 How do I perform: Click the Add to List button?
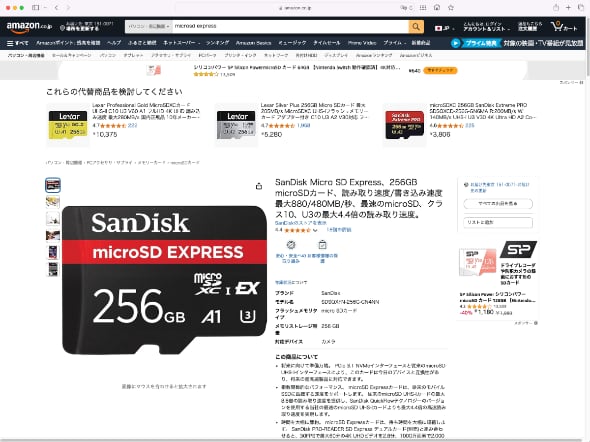click(498, 222)
